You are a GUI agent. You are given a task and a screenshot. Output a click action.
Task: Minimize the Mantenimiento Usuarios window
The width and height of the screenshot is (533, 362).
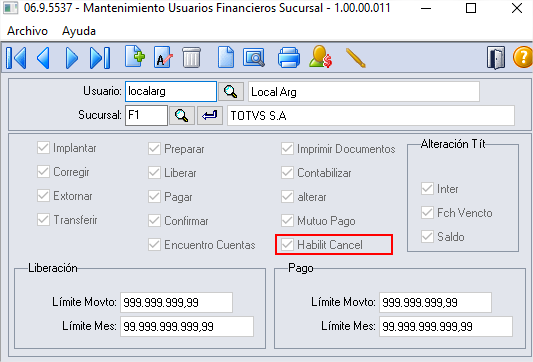[x=426, y=8]
